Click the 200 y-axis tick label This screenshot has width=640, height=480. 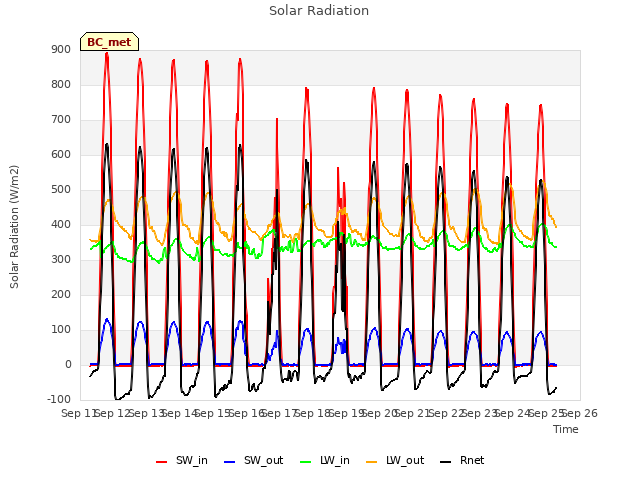click(x=61, y=295)
